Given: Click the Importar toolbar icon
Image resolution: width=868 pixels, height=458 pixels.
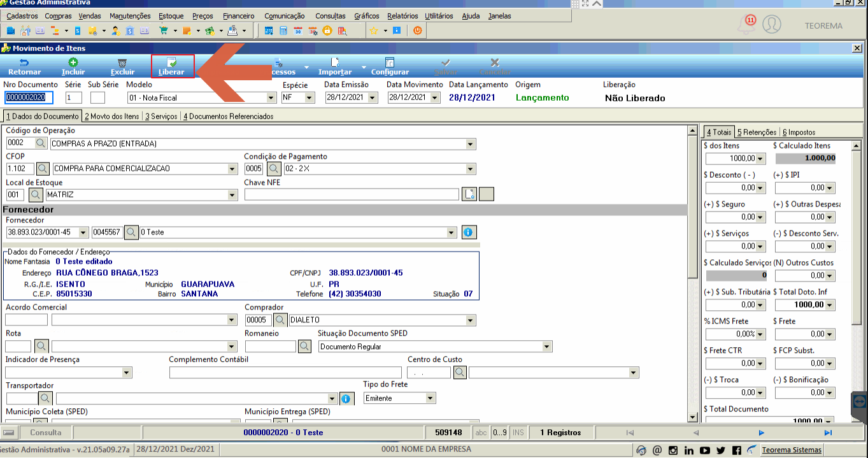Looking at the screenshot, I should (x=335, y=62).
